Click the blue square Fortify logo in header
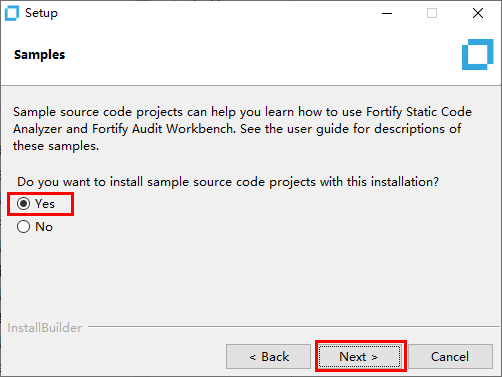This screenshot has height=377, width=502. pos(478,55)
